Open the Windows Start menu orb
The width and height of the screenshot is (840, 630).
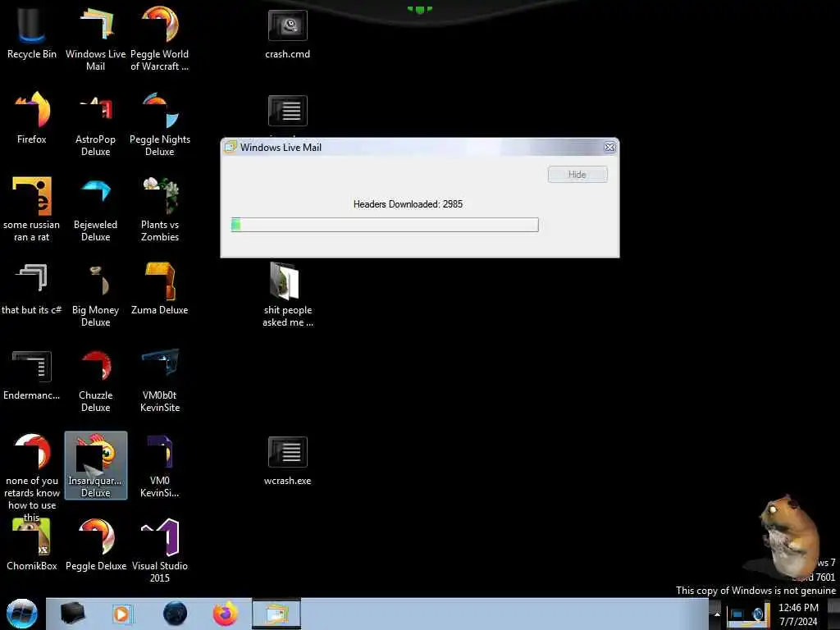coord(22,614)
